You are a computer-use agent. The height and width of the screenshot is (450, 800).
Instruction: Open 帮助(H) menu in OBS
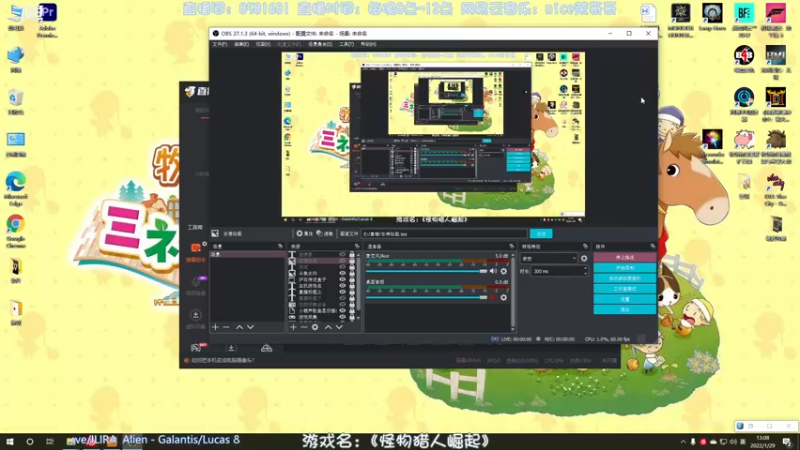368,44
